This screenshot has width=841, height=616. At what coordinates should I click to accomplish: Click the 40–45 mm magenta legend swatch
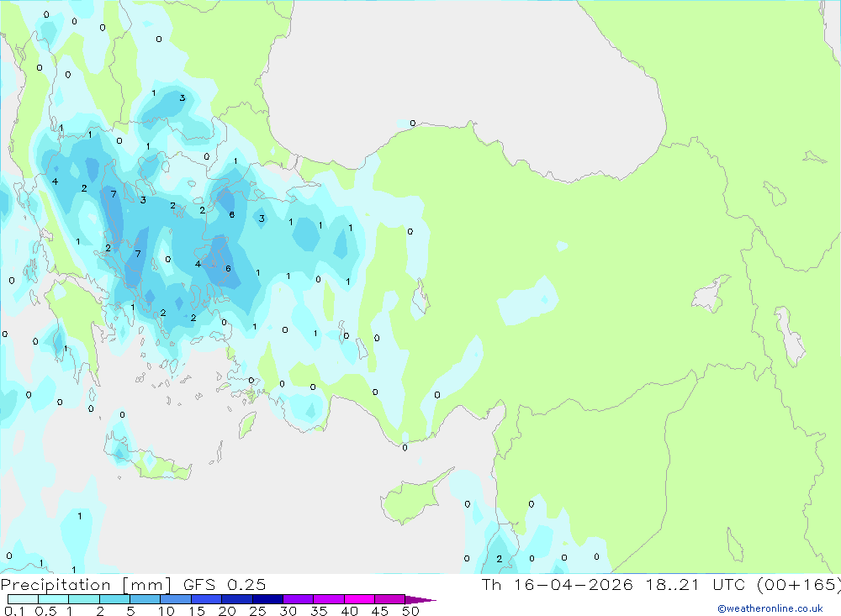359,599
